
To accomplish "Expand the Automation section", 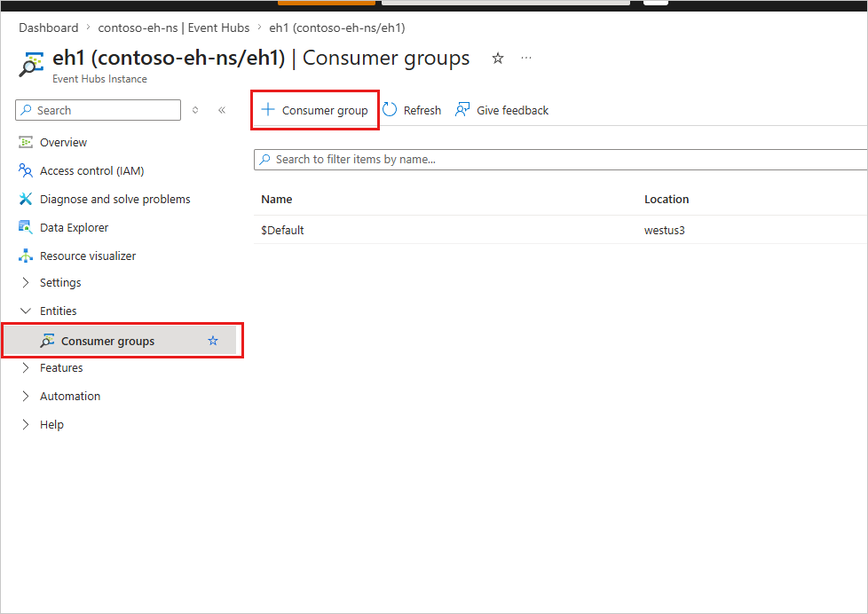I will pyautogui.click(x=26, y=396).
